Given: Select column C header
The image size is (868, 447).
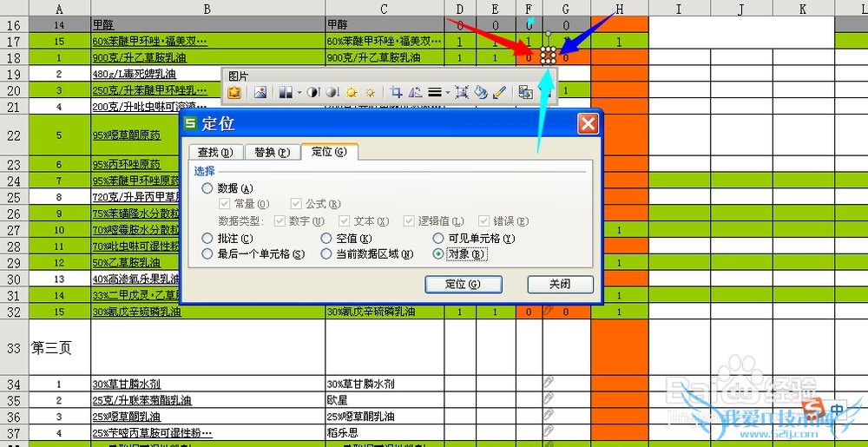Looking at the screenshot, I should 385,8.
